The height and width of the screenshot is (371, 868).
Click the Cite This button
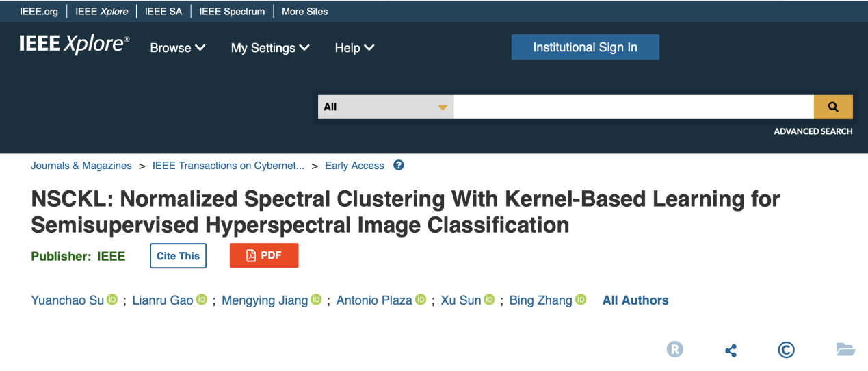(x=178, y=256)
